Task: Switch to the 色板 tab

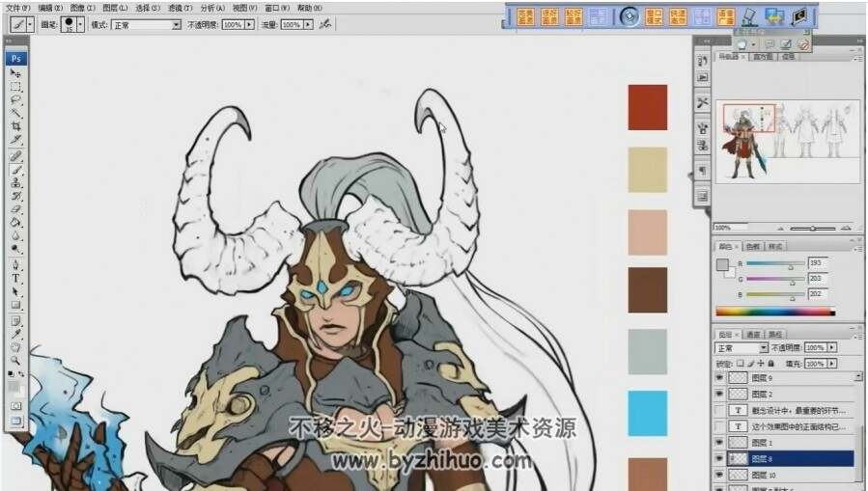Action: coord(753,247)
